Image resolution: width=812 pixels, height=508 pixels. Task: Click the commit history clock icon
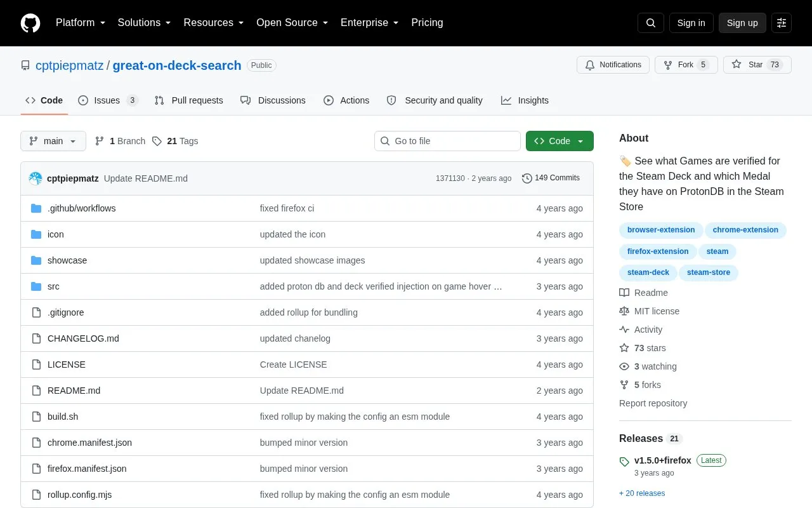coord(527,178)
